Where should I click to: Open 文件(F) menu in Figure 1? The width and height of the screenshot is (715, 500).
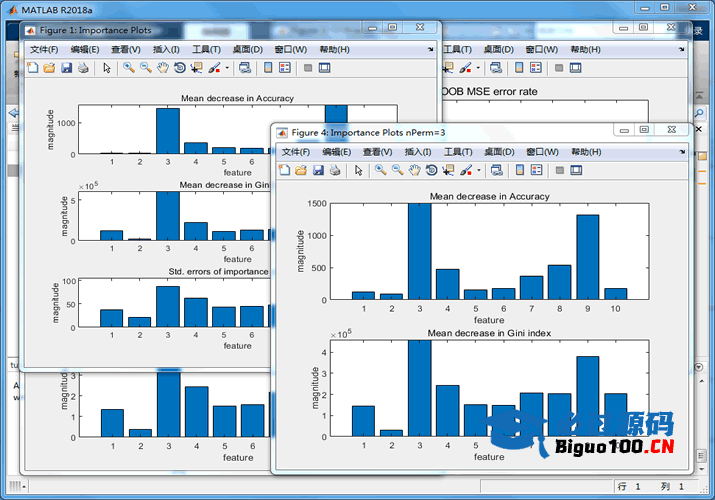click(44, 49)
